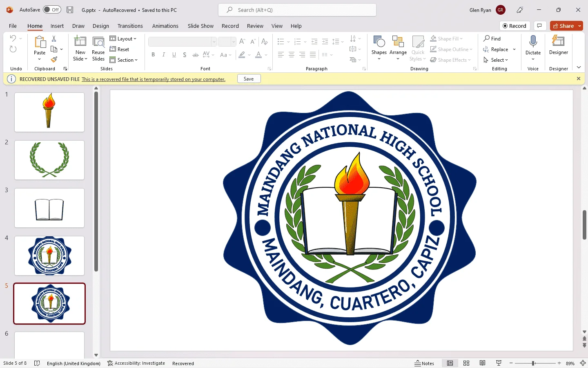The image size is (588, 368).
Task: Open the comments pane icon
Action: coord(539,26)
